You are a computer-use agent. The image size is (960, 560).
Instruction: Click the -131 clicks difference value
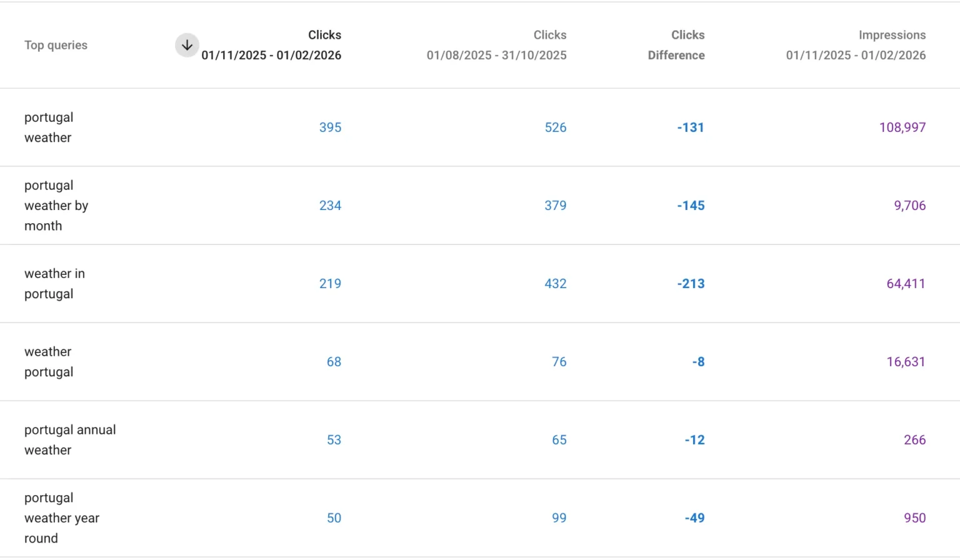[691, 127]
